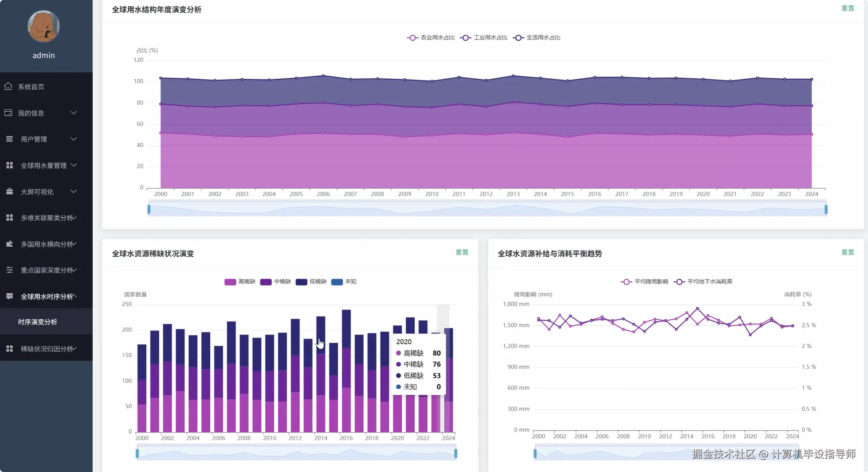Image resolution: width=868 pixels, height=472 pixels.
Task: Click left zoom handle of top chart slider
Action: click(x=149, y=209)
